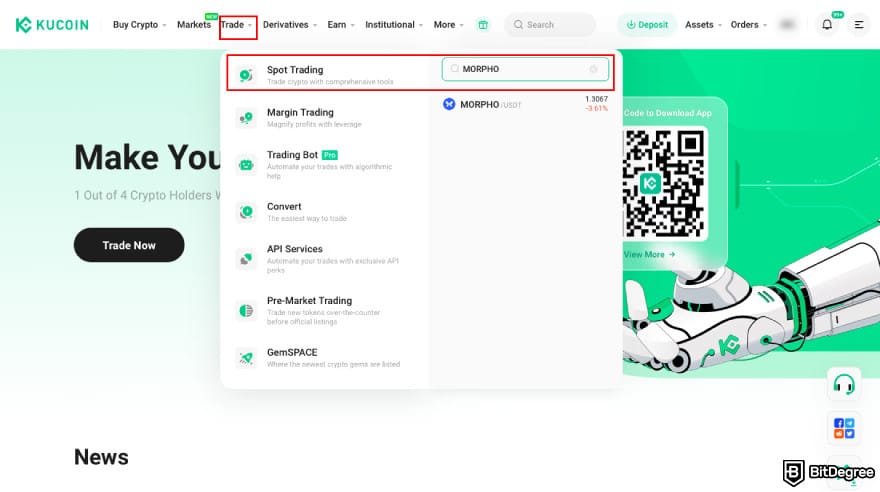The width and height of the screenshot is (880, 492).
Task: Open the social media icons widget
Action: coord(844,428)
